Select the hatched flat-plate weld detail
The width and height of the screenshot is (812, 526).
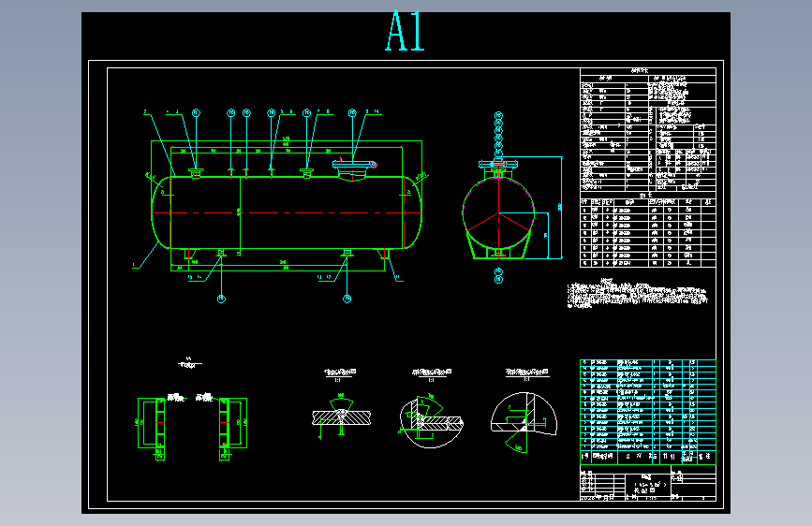coord(341,417)
